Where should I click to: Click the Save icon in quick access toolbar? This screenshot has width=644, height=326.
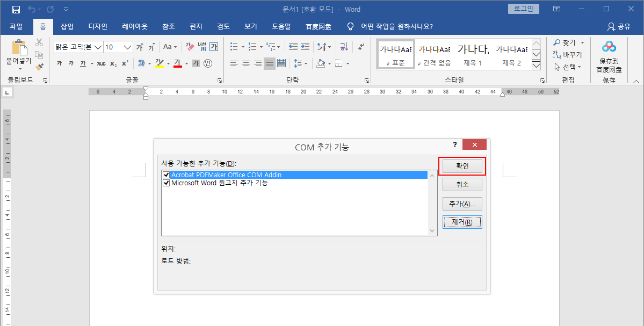coord(16,9)
